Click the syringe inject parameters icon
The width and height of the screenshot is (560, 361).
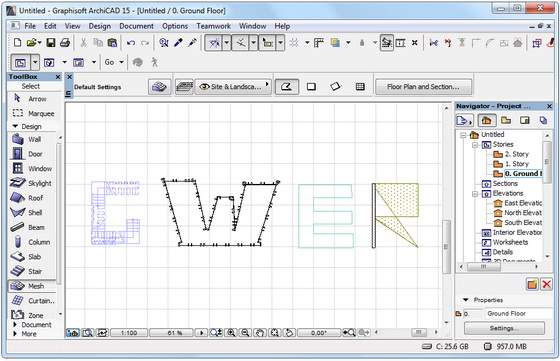coord(192,43)
